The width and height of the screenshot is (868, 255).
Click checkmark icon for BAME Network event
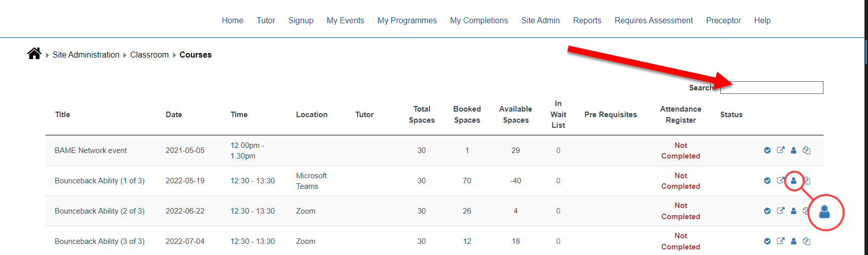pos(767,150)
